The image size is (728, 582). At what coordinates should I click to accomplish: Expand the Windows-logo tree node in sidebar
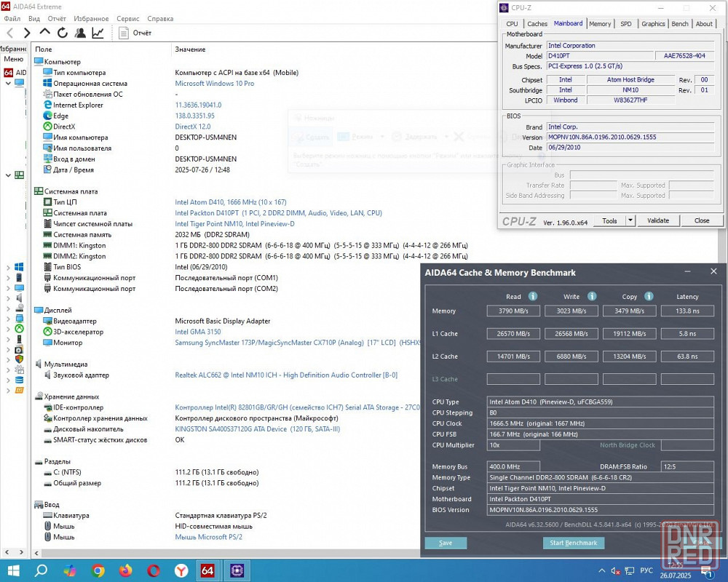tap(8, 267)
